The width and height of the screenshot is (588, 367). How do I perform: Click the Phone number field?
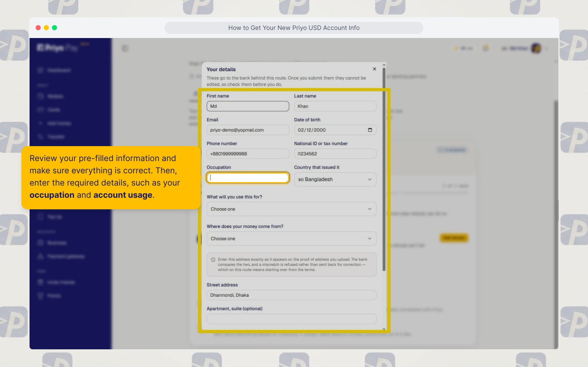pyautogui.click(x=248, y=154)
